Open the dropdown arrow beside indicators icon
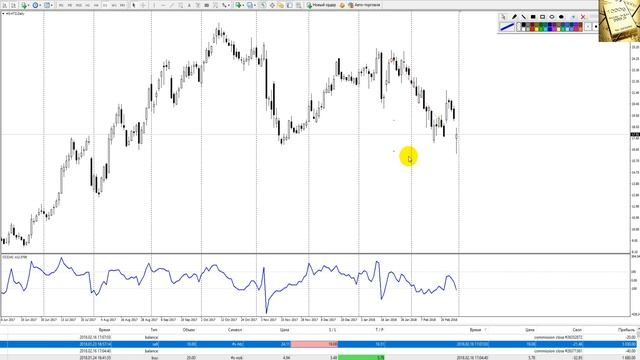Viewport: 640px width, 360px height. click(x=244, y=6)
